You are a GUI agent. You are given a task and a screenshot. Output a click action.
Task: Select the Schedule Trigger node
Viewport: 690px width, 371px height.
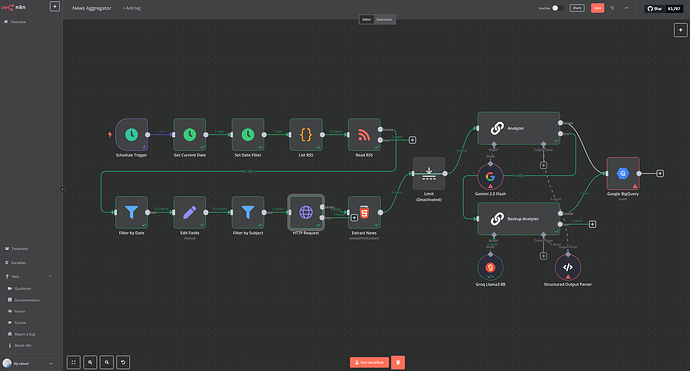pos(131,135)
